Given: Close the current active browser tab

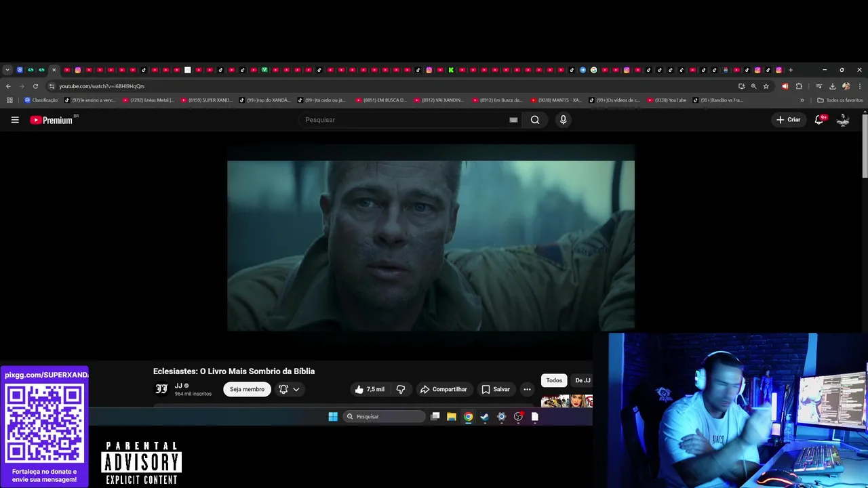Looking at the screenshot, I should point(54,70).
